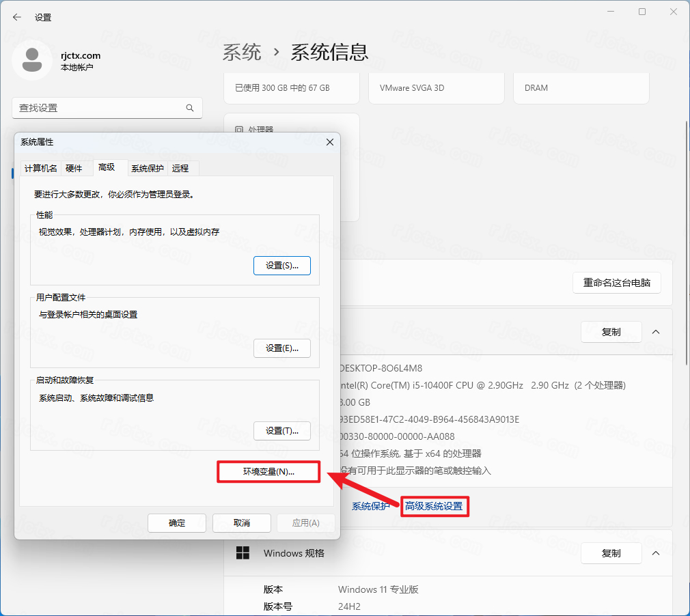Click the rjctx.com user avatar icon
Screen dimensions: 690x616
pyautogui.click(x=32, y=60)
